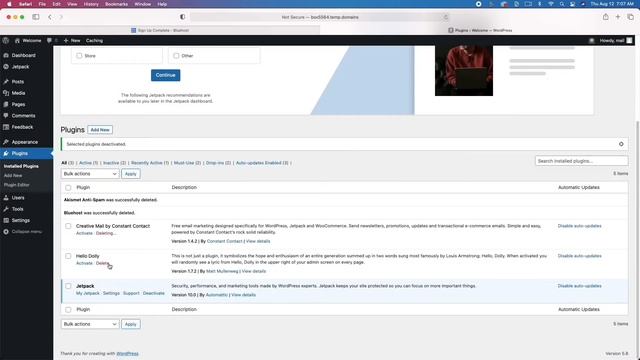Open Tools in the sidebar

[18, 209]
